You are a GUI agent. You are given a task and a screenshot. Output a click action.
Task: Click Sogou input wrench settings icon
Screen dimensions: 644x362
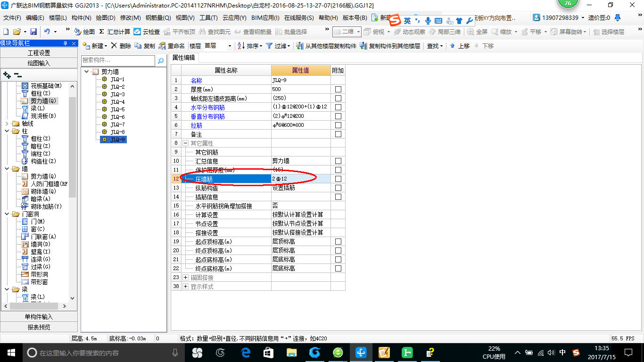469,21
